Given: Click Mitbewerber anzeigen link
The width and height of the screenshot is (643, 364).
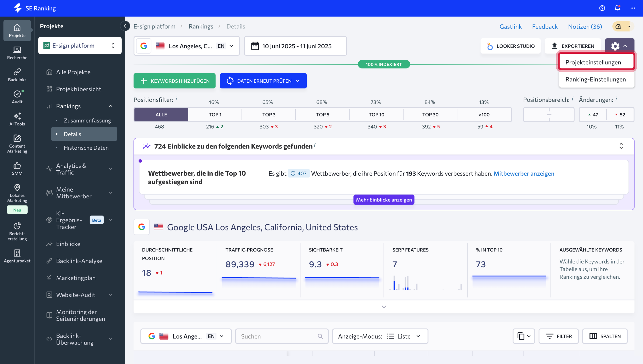Looking at the screenshot, I should [x=524, y=173].
